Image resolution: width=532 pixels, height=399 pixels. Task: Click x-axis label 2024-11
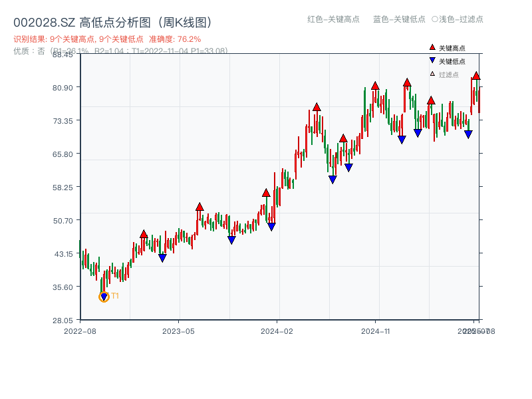(376, 331)
